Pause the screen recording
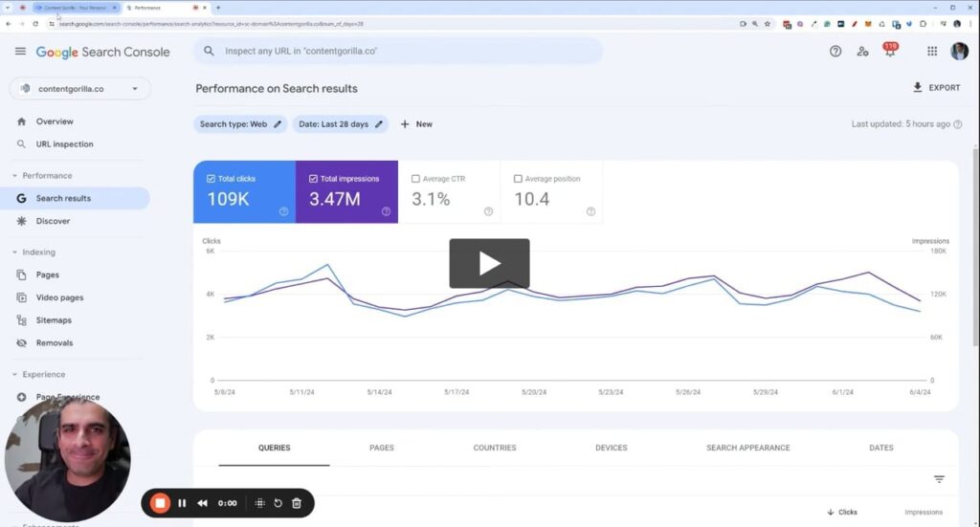This screenshot has height=527, width=980. [182, 503]
